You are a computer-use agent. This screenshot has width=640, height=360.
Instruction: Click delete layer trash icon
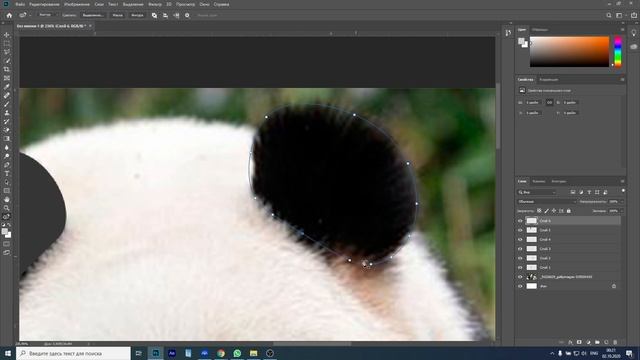[615, 342]
